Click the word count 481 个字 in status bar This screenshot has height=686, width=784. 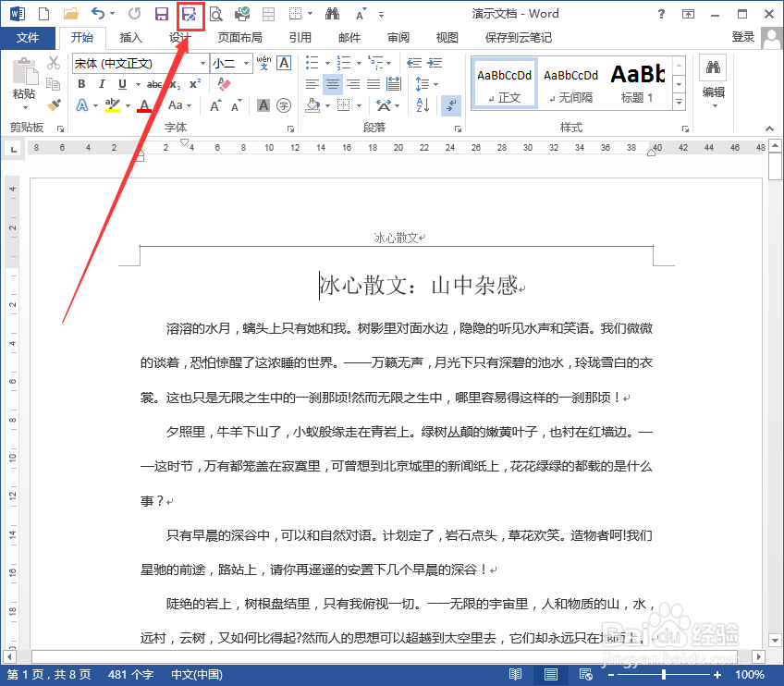(x=130, y=675)
